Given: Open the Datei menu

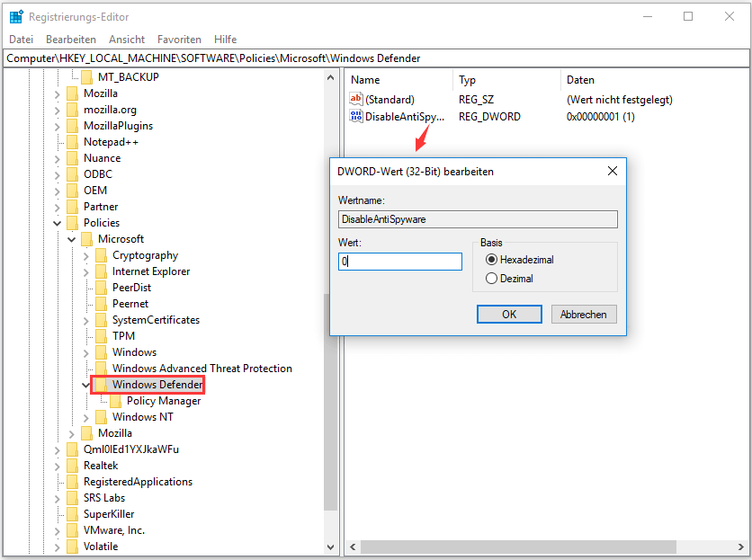Looking at the screenshot, I should pos(21,40).
